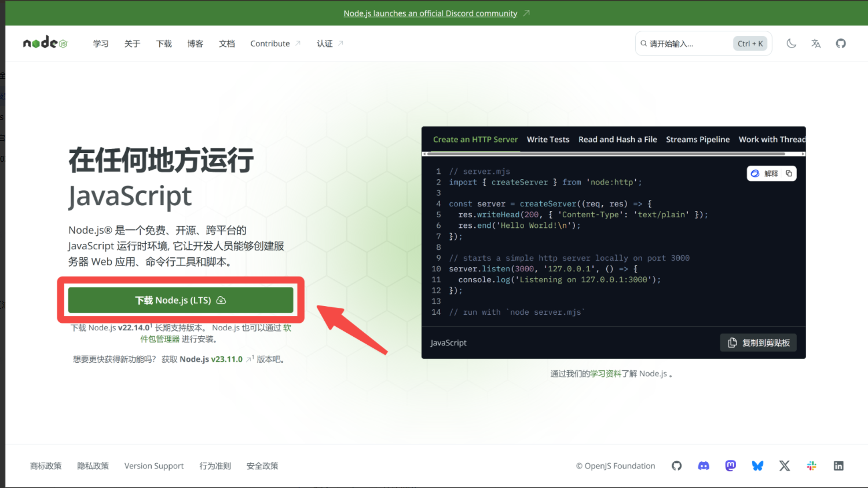Open the Discord icon in the footer
868x488 pixels.
pos(703,465)
